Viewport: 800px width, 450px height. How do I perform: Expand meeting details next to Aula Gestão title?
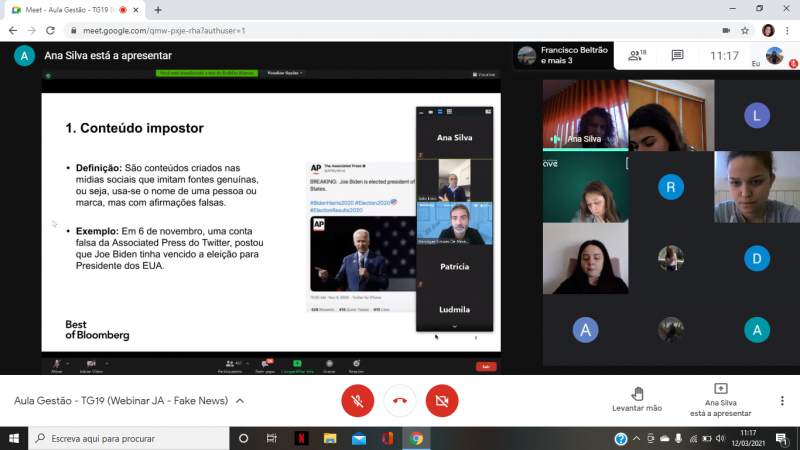tap(238, 401)
